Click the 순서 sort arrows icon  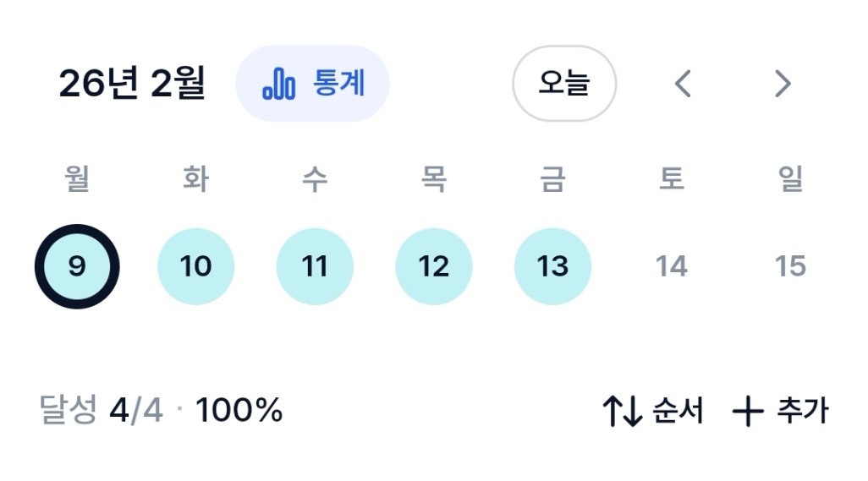[622, 412]
